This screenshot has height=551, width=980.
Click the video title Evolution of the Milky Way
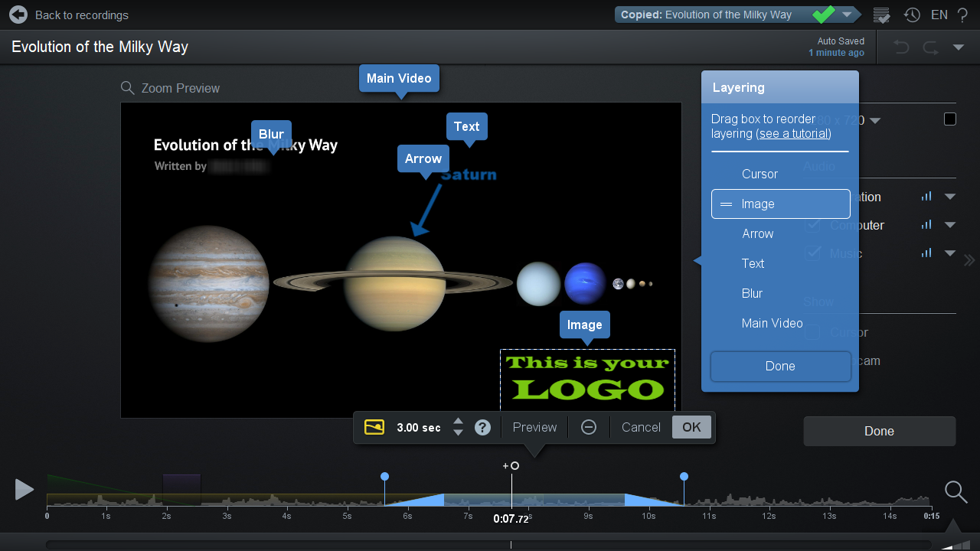click(100, 47)
